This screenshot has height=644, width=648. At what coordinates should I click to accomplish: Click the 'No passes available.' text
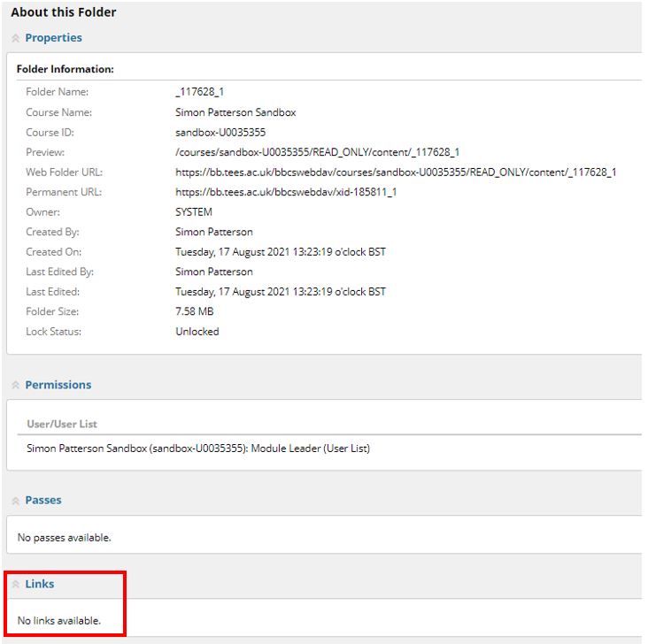click(64, 538)
